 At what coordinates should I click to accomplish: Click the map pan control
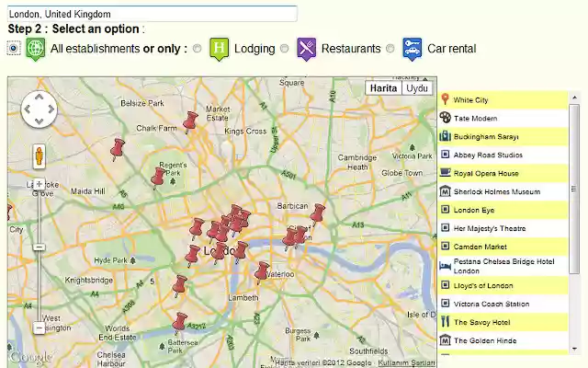(40, 109)
